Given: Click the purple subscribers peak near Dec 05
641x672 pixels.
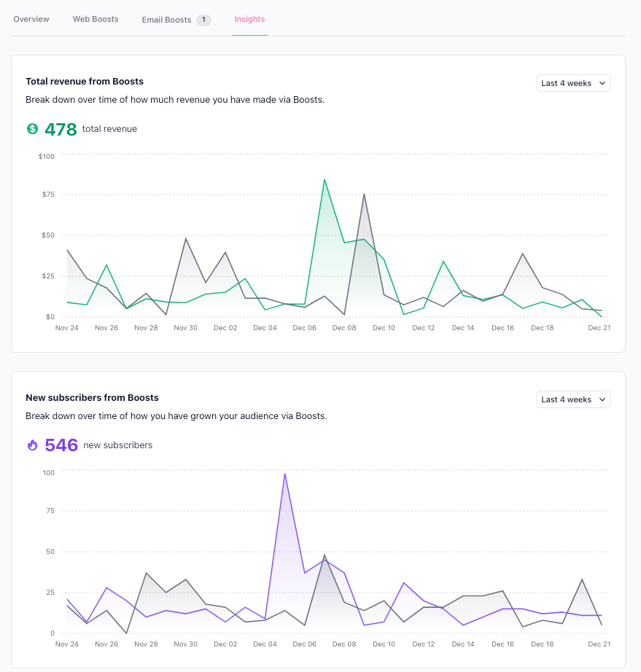Looking at the screenshot, I should click(284, 474).
